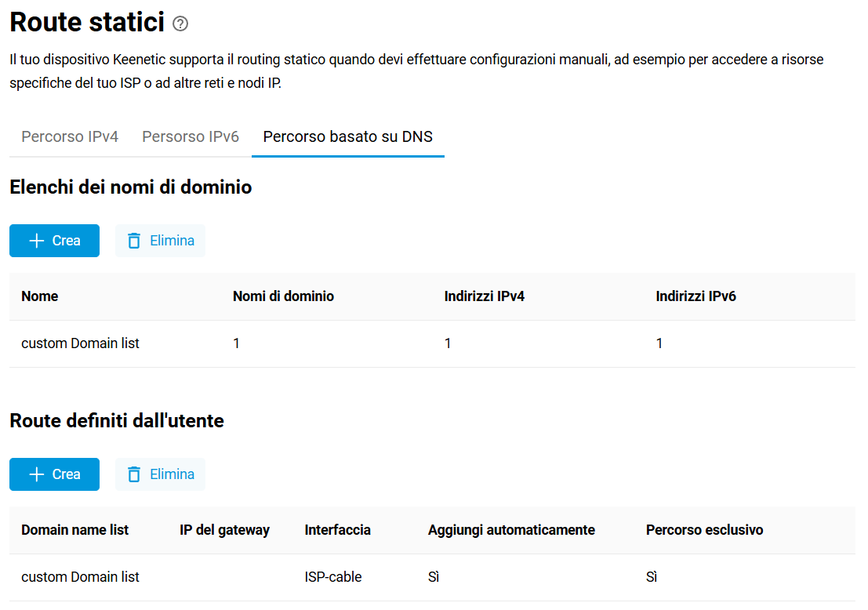The width and height of the screenshot is (868, 610).
Task: Open the Persorso IPv6 tab
Action: [191, 136]
